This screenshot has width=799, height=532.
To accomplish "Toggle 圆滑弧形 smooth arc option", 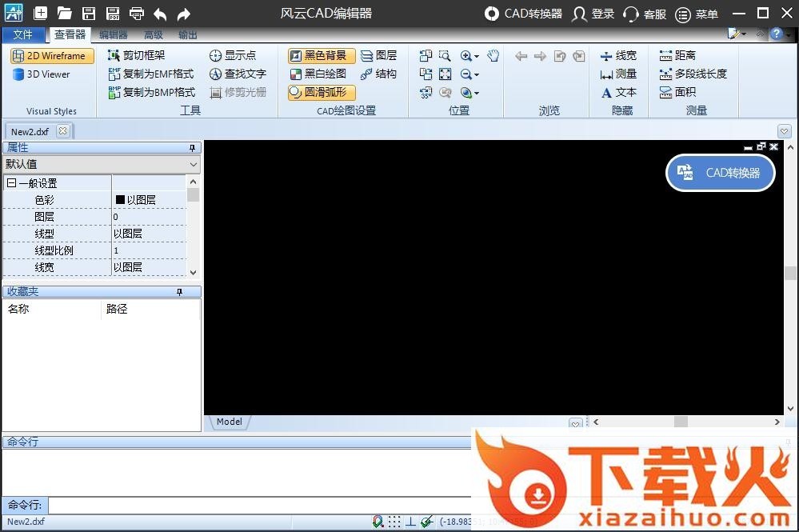I will pyautogui.click(x=322, y=93).
